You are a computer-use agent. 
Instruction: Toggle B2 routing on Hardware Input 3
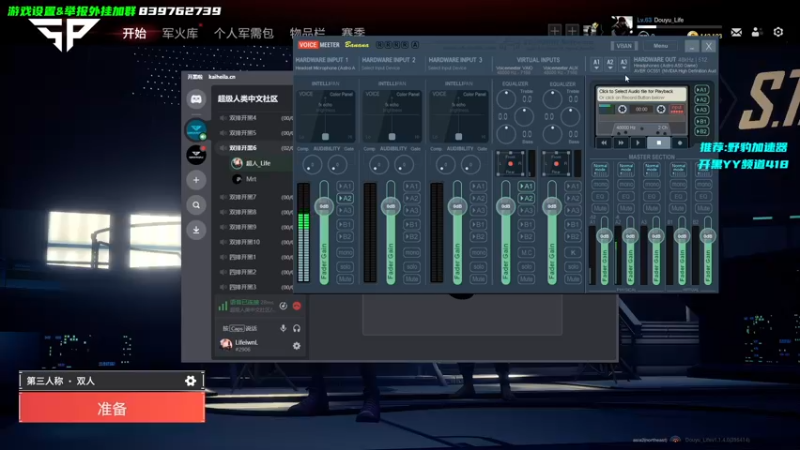[x=479, y=237]
